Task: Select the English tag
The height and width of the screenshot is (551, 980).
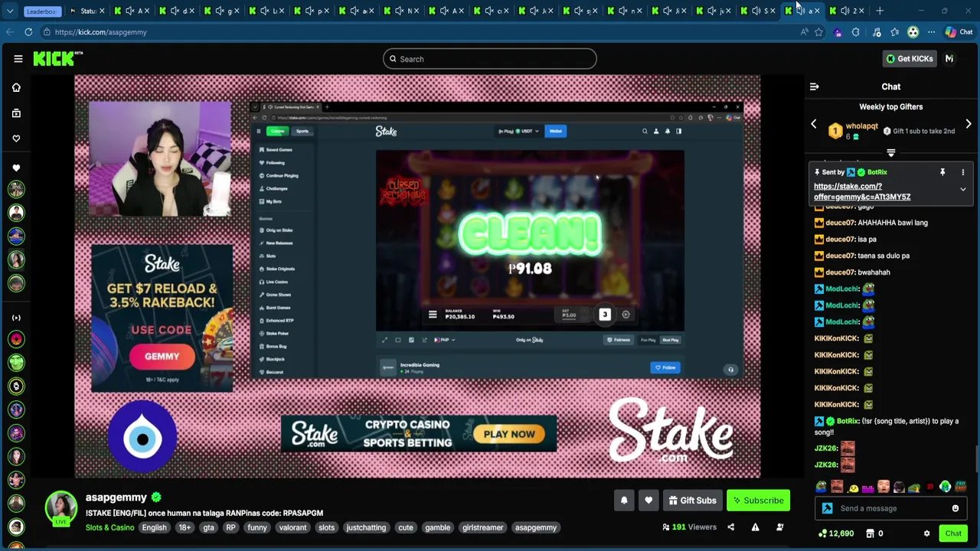Action: point(154,527)
